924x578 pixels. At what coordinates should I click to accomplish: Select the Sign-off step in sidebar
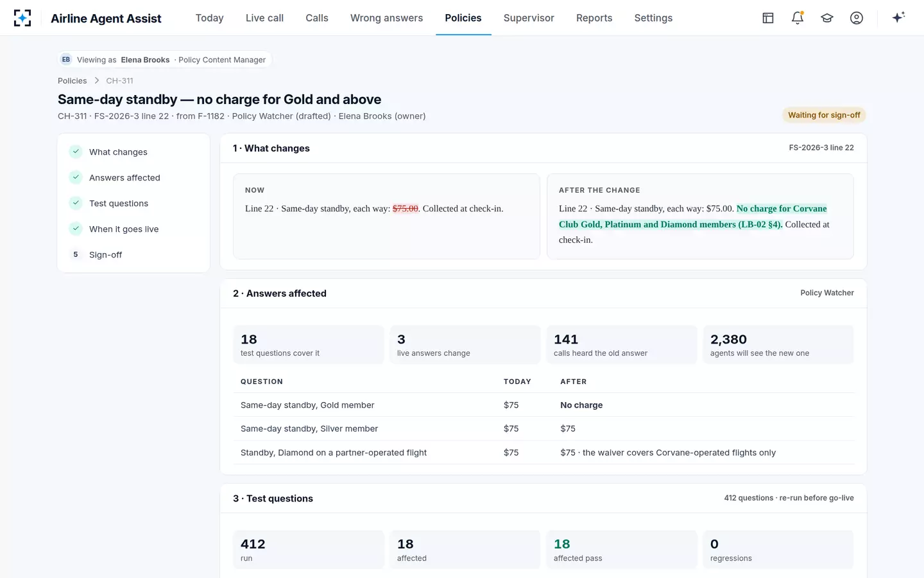pos(133,255)
